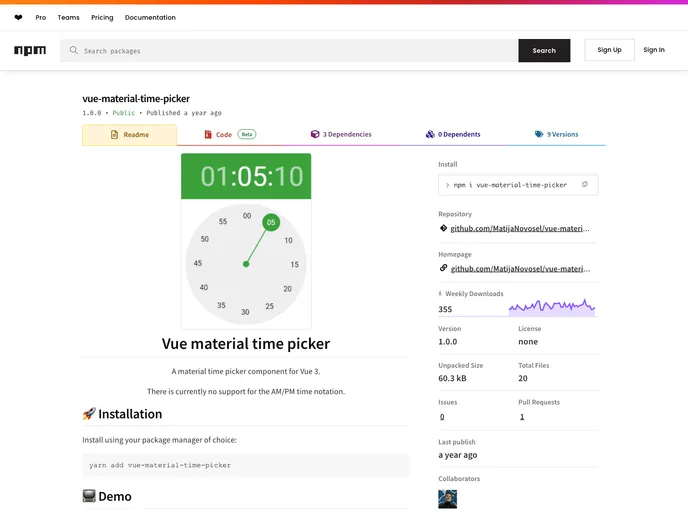
Task: Click the License value none
Action: [x=528, y=342]
